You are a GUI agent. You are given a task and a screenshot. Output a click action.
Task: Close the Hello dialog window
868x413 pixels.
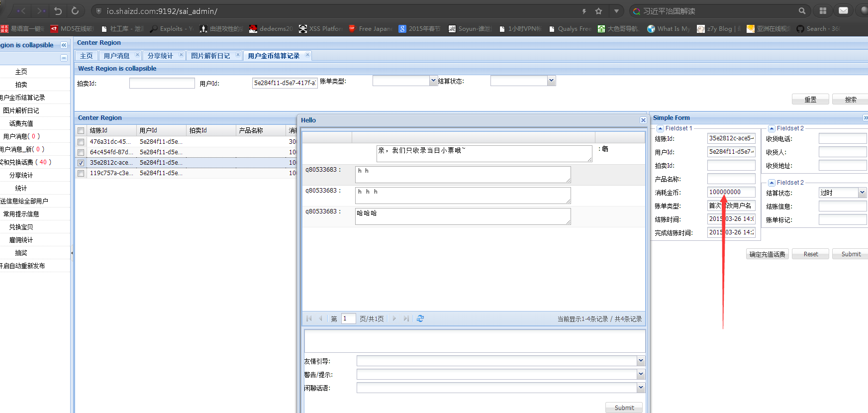pos(643,120)
